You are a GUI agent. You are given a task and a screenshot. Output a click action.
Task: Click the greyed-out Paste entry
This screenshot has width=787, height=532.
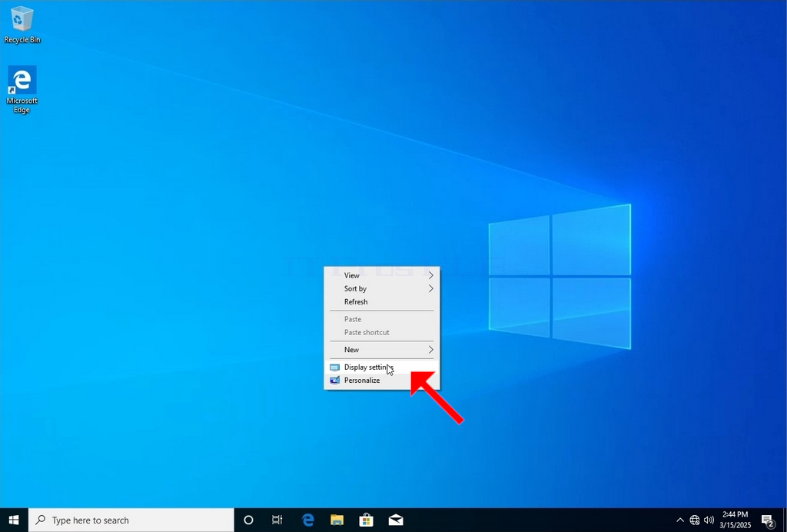click(x=382, y=319)
